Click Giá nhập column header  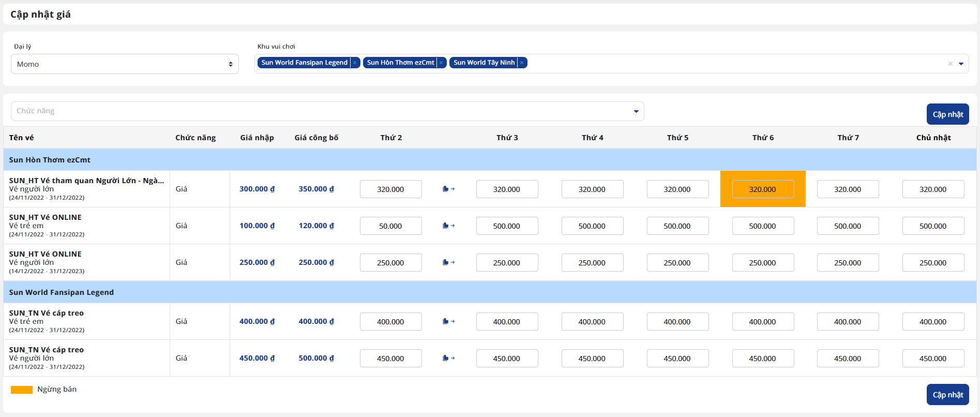point(257,138)
